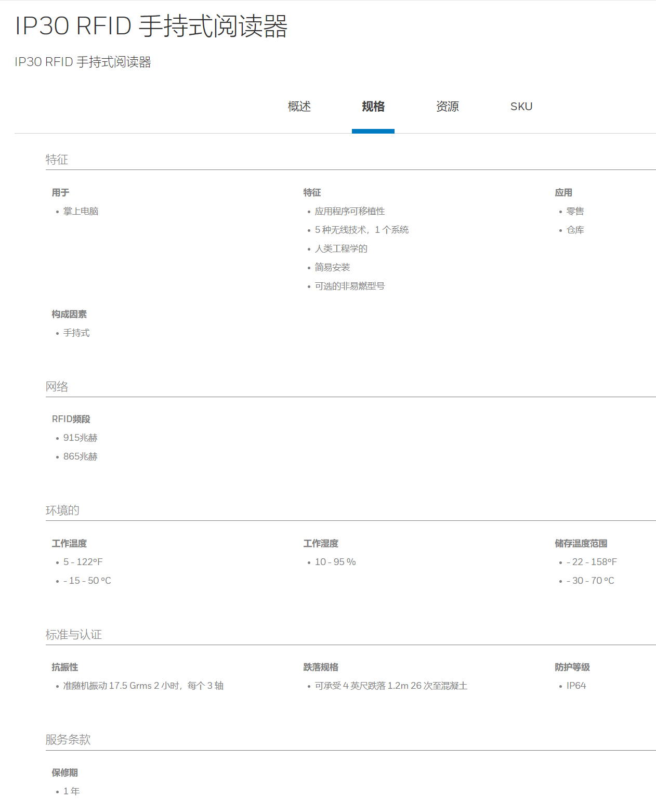656x812 pixels.
Task: Switch to the 资源 tab
Action: coord(447,107)
